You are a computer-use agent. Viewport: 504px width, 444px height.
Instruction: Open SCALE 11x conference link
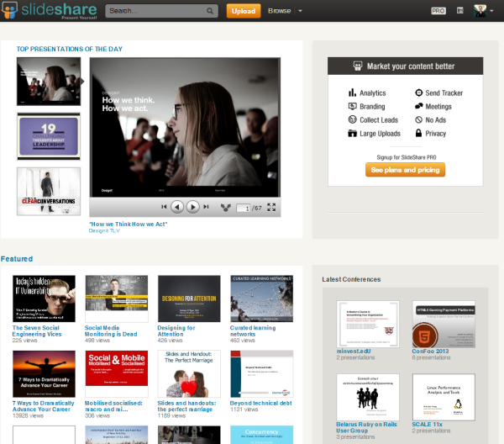[x=428, y=425]
